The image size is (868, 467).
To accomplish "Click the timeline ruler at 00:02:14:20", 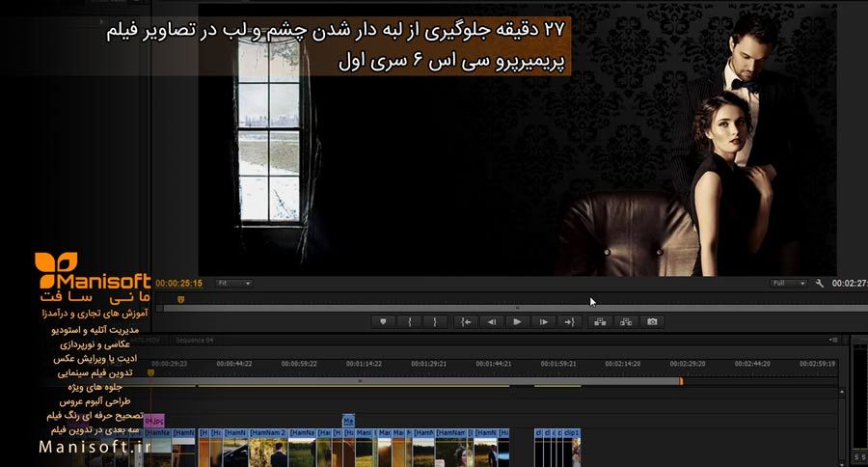I will click(623, 364).
